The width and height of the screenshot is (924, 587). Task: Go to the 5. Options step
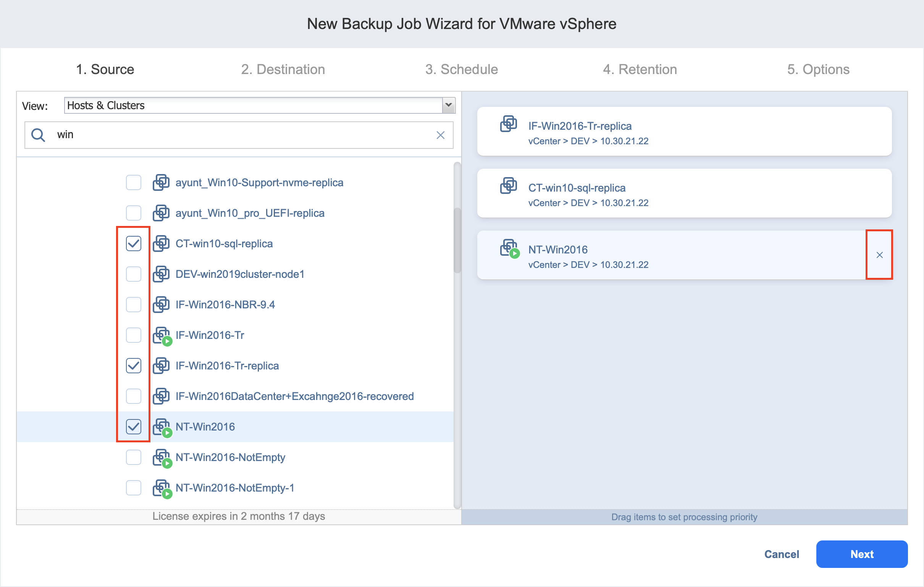click(x=819, y=69)
